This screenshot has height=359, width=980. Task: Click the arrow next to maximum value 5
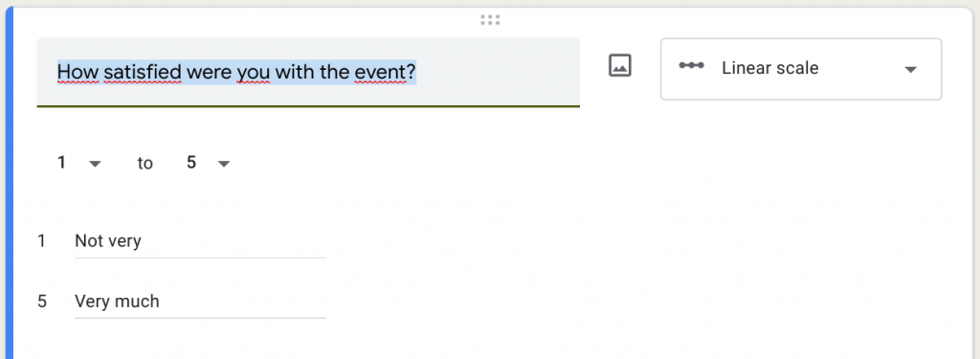[224, 164]
